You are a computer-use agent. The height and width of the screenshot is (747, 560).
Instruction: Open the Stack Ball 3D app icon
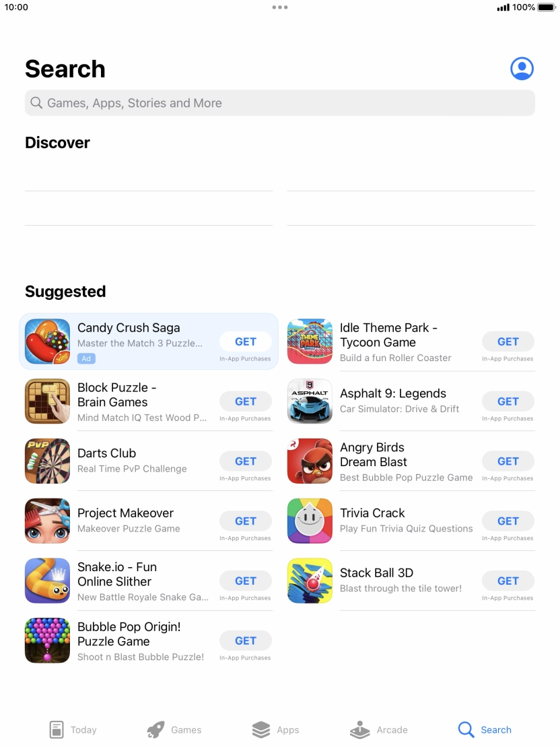(310, 581)
